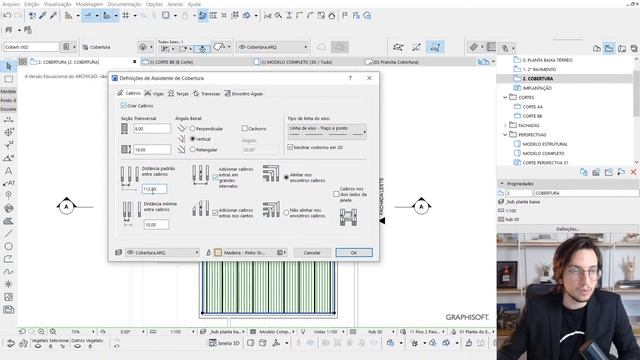Image resolution: width=640 pixels, height=360 pixels.
Task: Toggle Mostrar contorno em 2D checkbox
Action: pos(290,147)
